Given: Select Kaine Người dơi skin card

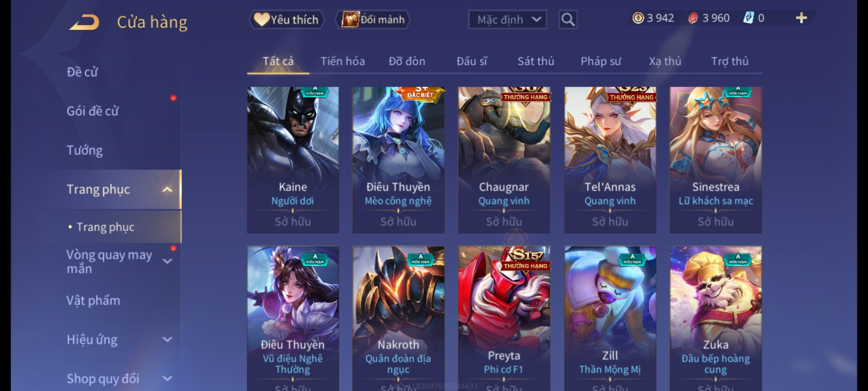Looking at the screenshot, I should (x=293, y=160).
